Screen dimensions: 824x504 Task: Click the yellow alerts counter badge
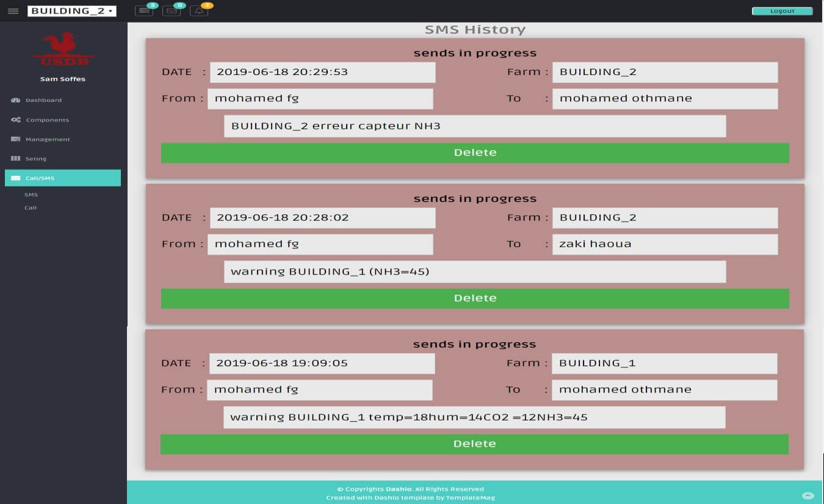tap(206, 5)
